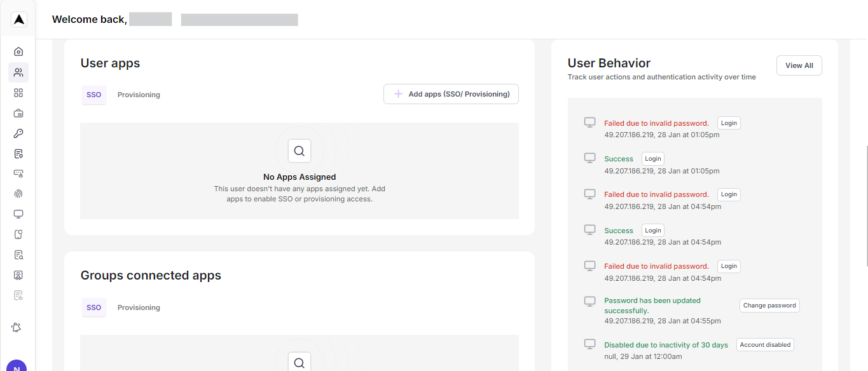Image resolution: width=868 pixels, height=371 pixels.
Task: Click the ID badge sidebar icon
Action: (18, 275)
